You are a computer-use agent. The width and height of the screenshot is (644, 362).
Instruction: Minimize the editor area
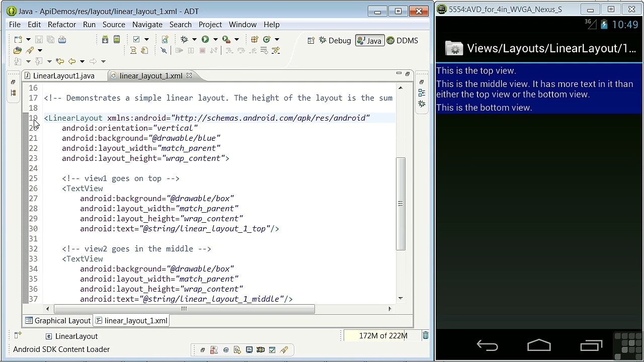coord(399,74)
